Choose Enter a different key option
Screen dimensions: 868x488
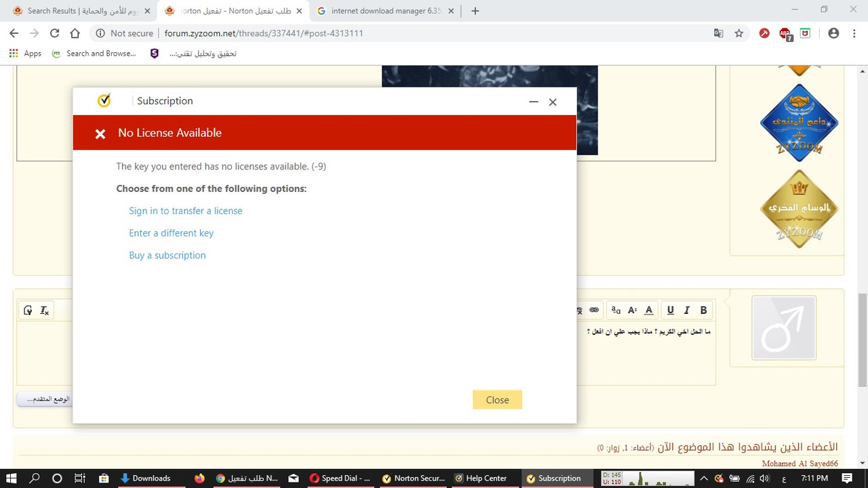(171, 233)
